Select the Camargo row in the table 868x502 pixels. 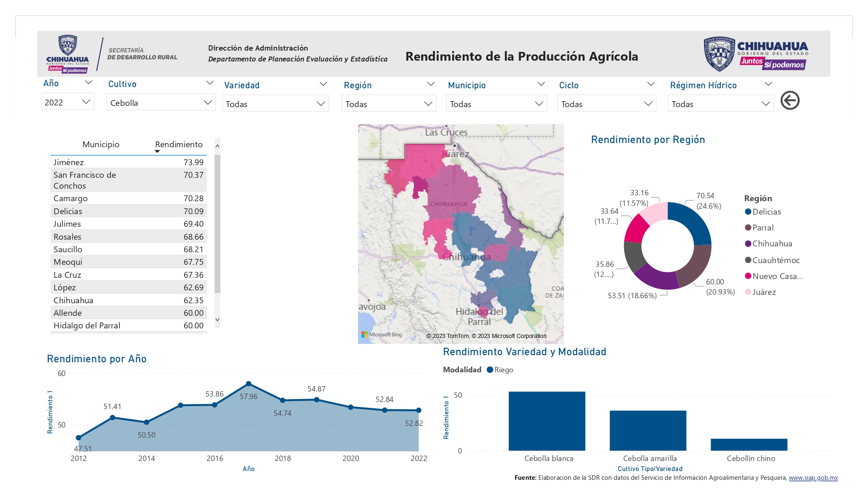tap(128, 198)
